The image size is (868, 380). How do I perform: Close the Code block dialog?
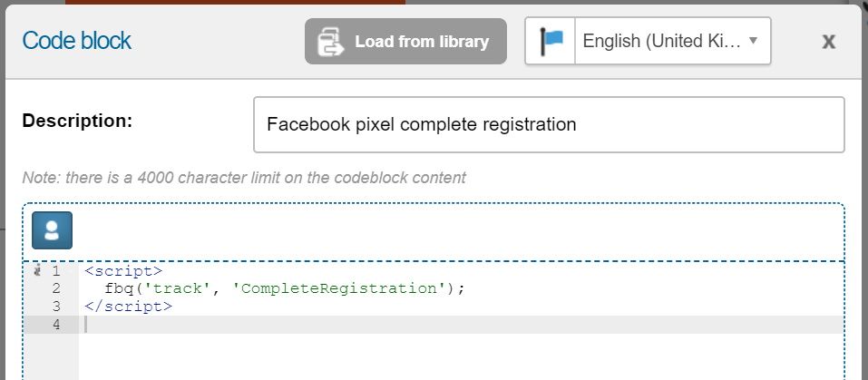pos(828,42)
